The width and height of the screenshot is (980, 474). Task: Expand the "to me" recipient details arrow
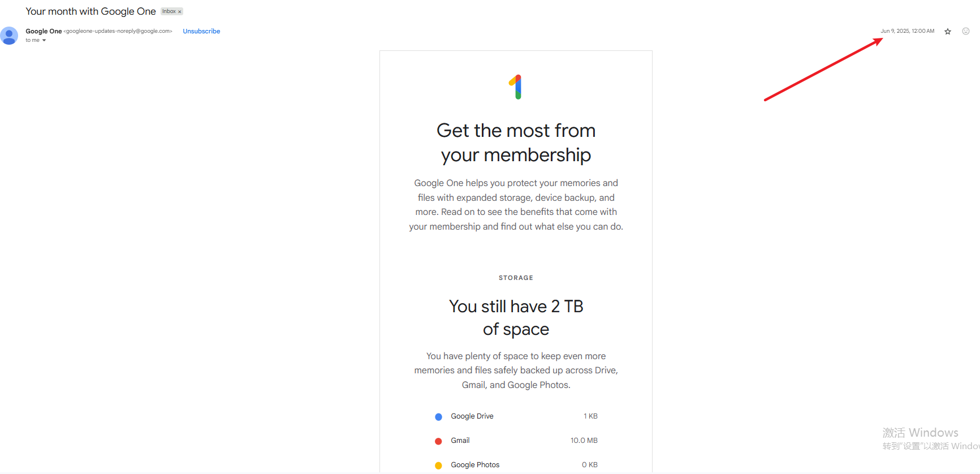click(44, 41)
